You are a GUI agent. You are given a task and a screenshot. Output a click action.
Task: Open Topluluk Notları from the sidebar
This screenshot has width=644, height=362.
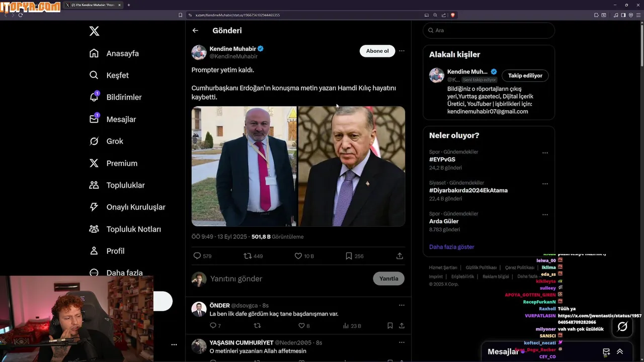[125, 229]
